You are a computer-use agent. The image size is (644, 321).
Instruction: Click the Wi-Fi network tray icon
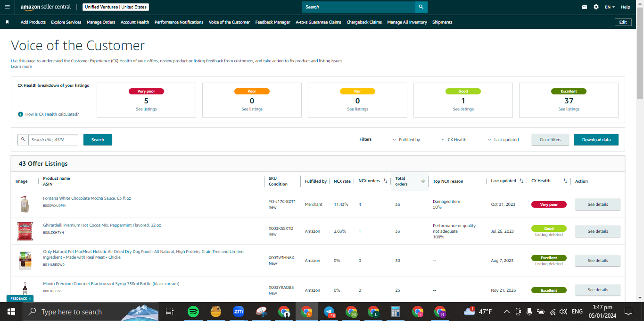click(x=552, y=312)
